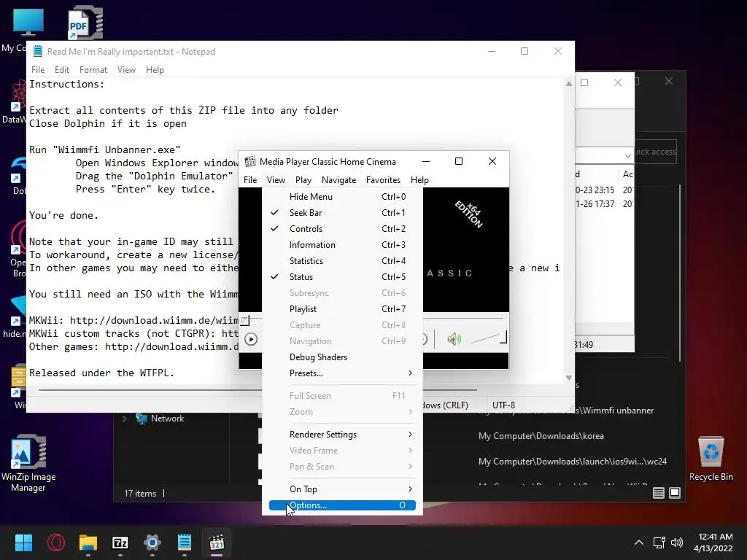
Task: Enable Statistics panel in View menu
Action: [x=342, y=261]
